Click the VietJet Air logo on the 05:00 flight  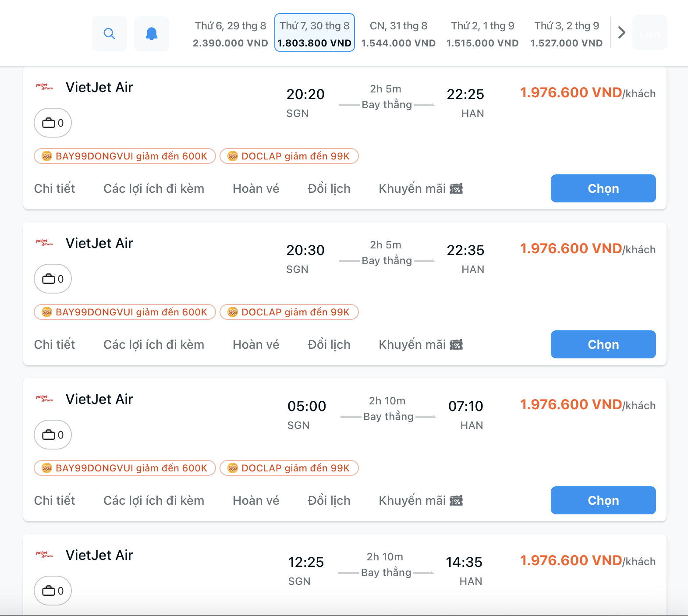(x=44, y=398)
